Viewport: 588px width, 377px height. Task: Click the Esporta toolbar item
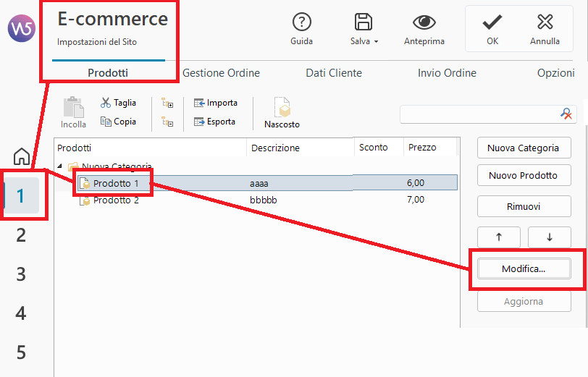pos(214,122)
